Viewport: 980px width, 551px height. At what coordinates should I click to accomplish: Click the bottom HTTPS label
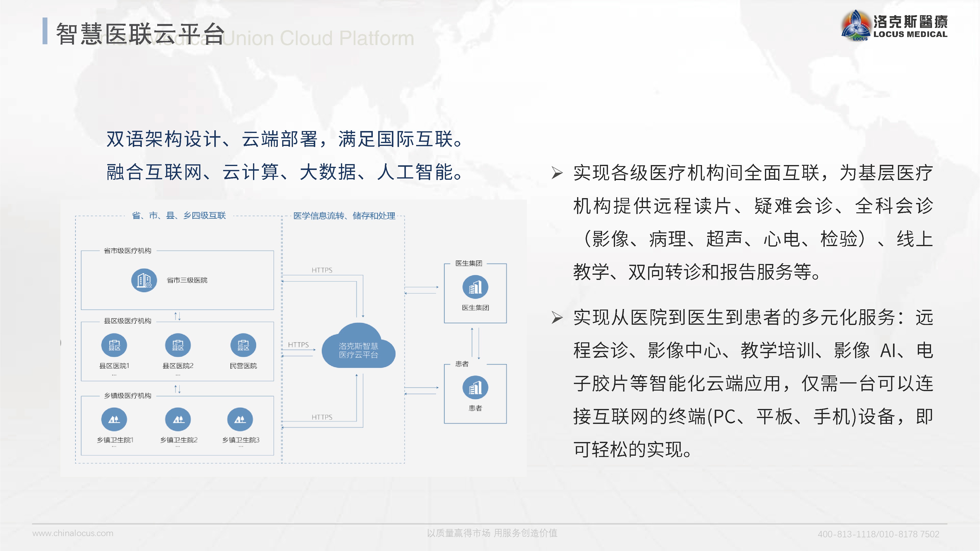click(x=322, y=417)
